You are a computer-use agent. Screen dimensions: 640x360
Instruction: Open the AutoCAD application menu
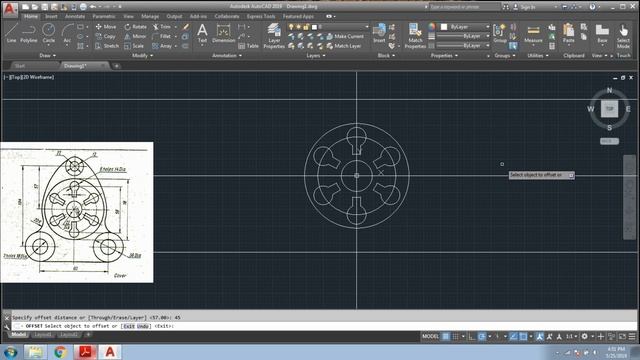[10, 9]
